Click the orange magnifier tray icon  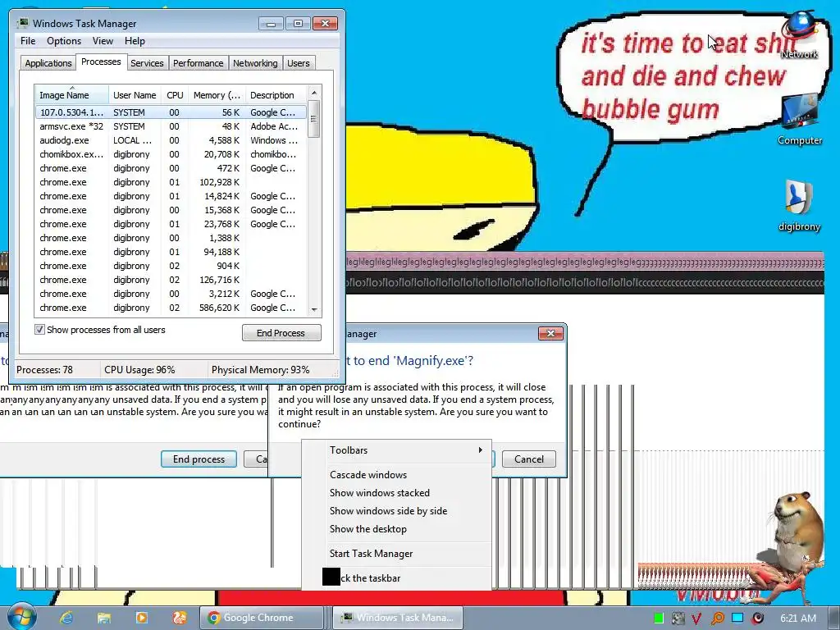point(717,619)
